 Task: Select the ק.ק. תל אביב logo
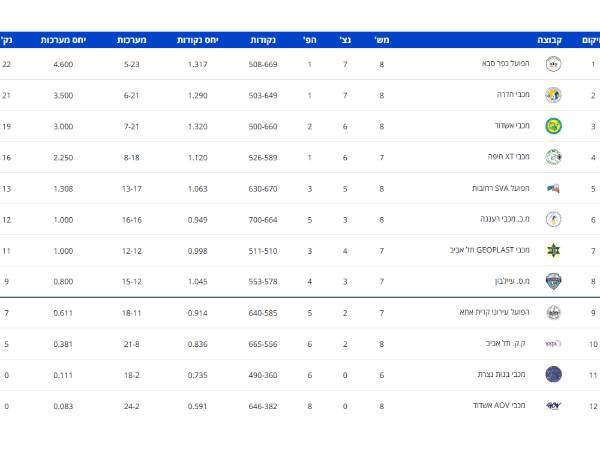coord(553,343)
